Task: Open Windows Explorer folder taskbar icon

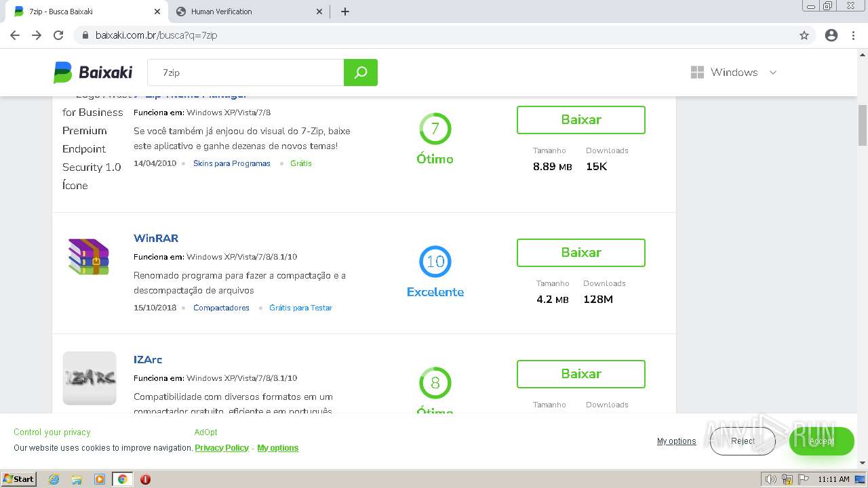Action: pos(77,479)
